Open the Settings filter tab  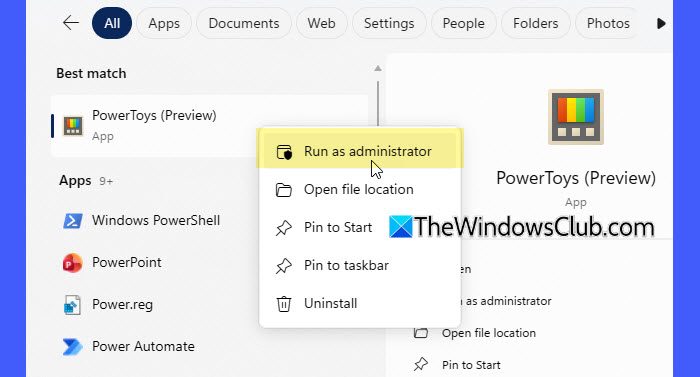[389, 23]
